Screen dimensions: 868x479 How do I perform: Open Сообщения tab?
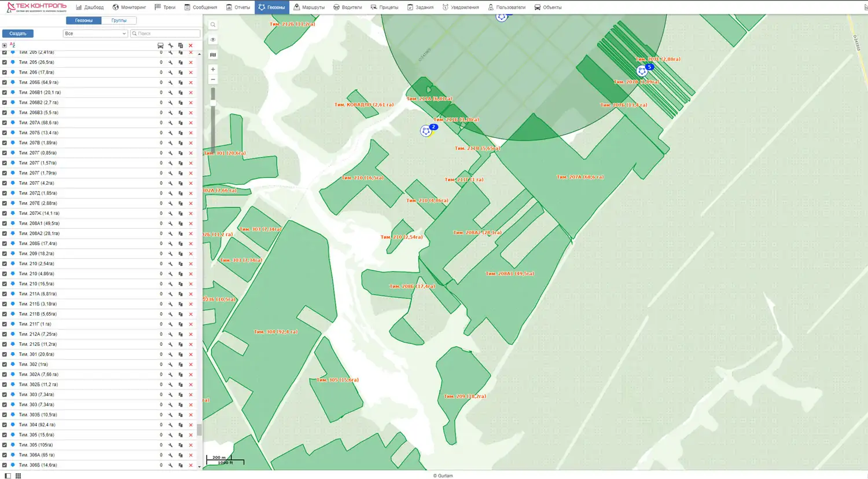click(x=200, y=7)
